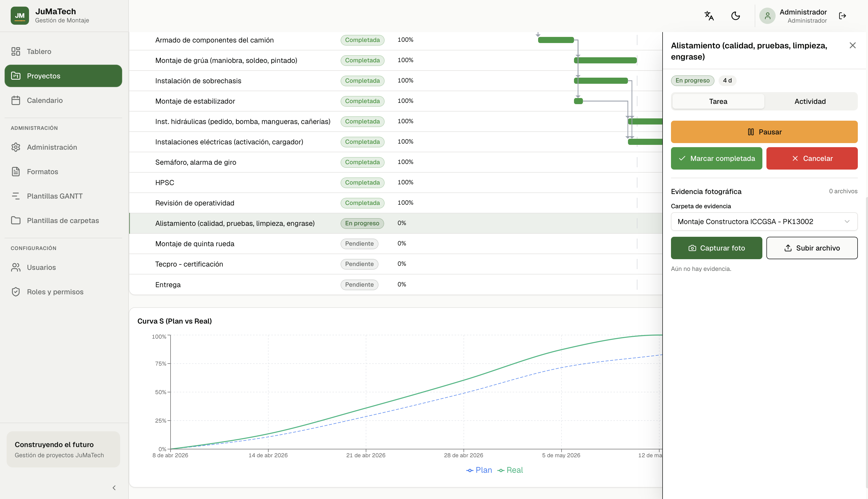Select Revisión de operatividad task
868x499 pixels.
396,203
